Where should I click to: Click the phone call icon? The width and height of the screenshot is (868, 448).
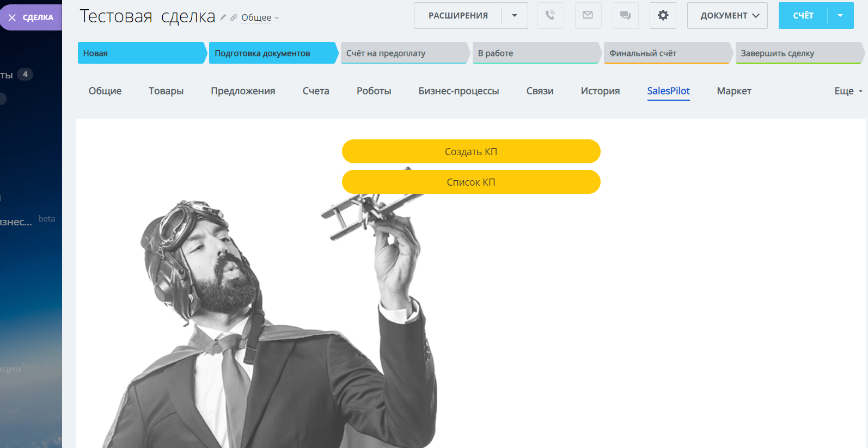pyautogui.click(x=551, y=15)
